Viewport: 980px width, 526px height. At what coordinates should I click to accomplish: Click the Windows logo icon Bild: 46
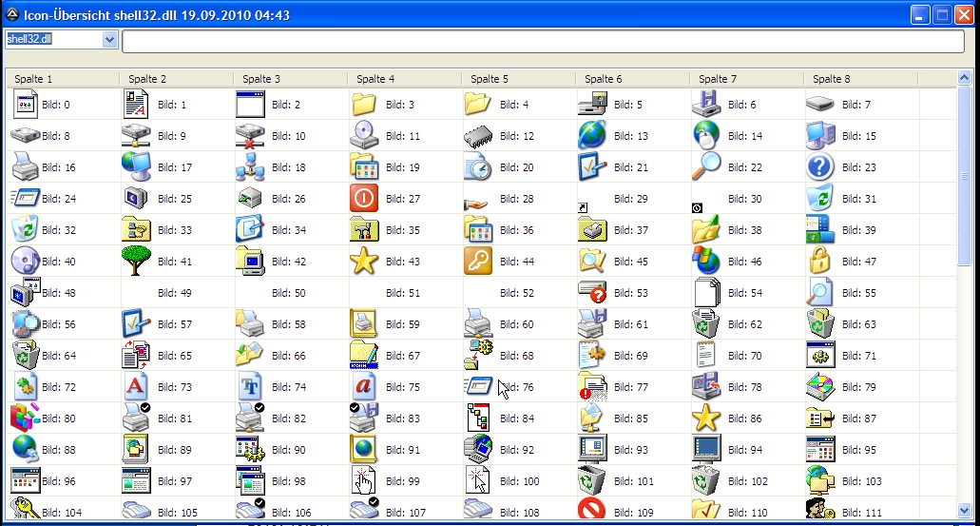tap(705, 261)
